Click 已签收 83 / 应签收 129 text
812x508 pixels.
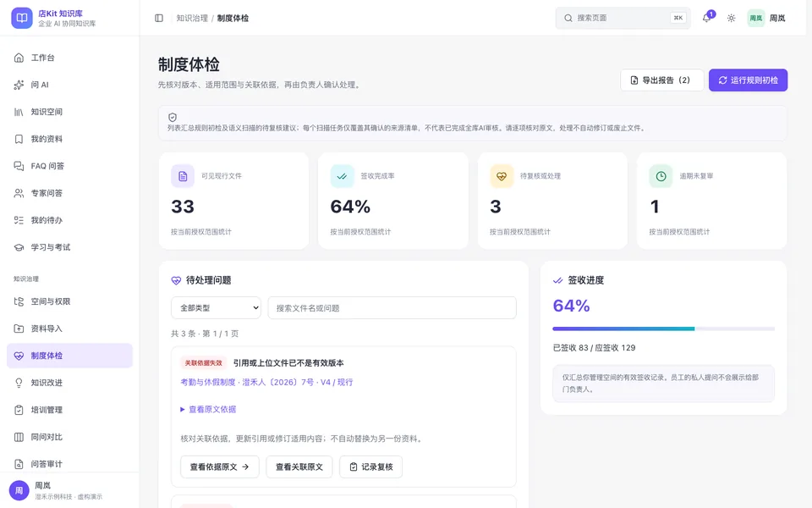(594, 348)
